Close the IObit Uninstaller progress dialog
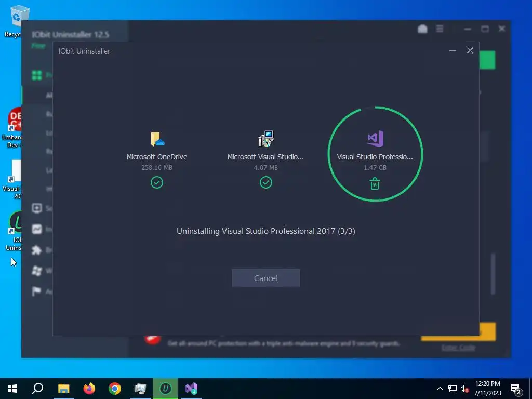 (x=470, y=50)
